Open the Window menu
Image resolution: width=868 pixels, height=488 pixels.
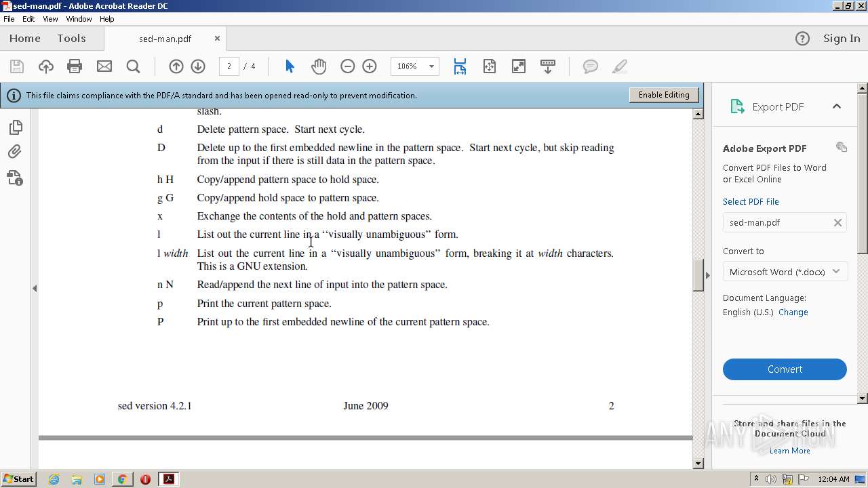(x=79, y=19)
